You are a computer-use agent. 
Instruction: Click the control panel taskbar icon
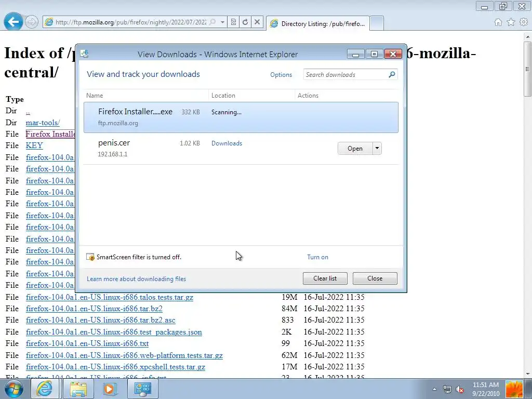(142, 389)
